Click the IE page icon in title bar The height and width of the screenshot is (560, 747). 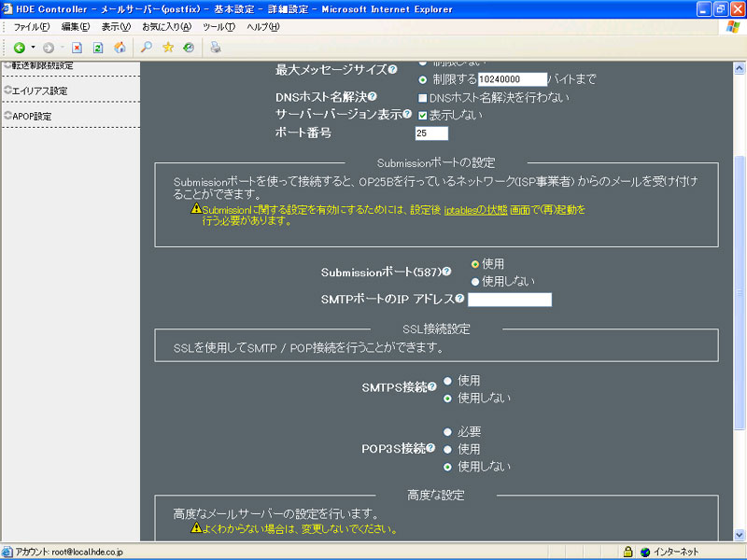click(x=7, y=9)
